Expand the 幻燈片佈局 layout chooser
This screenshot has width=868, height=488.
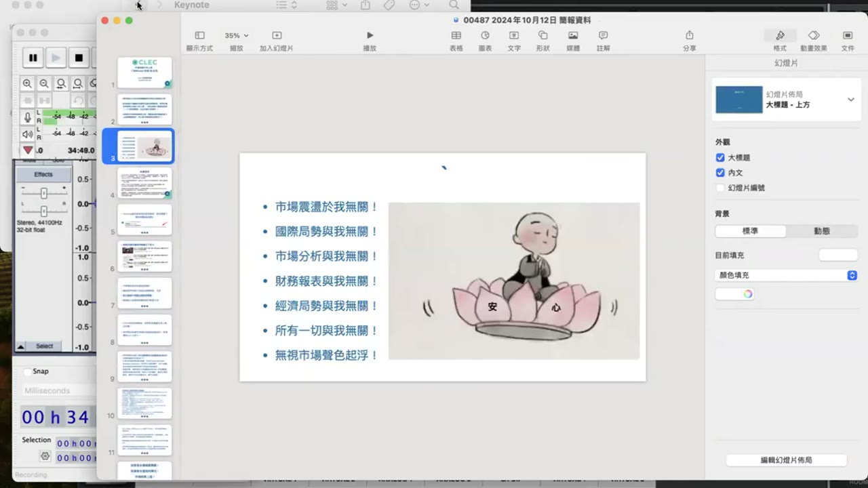coord(850,100)
